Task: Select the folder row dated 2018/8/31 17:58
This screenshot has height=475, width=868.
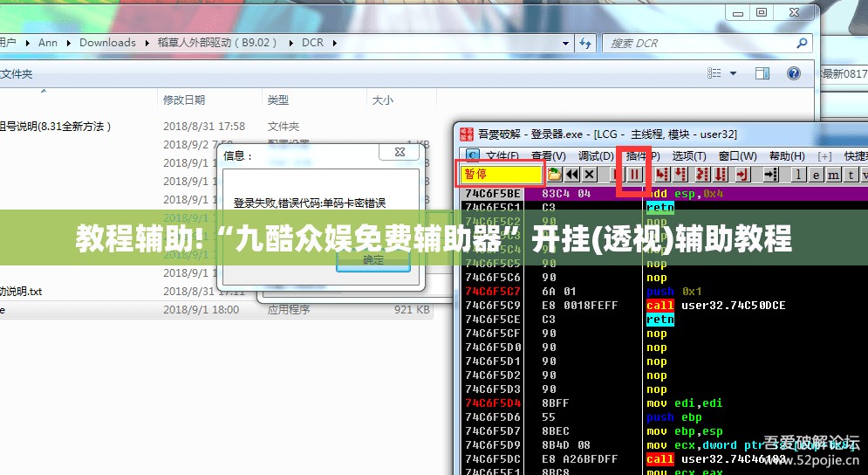Action: [x=215, y=127]
